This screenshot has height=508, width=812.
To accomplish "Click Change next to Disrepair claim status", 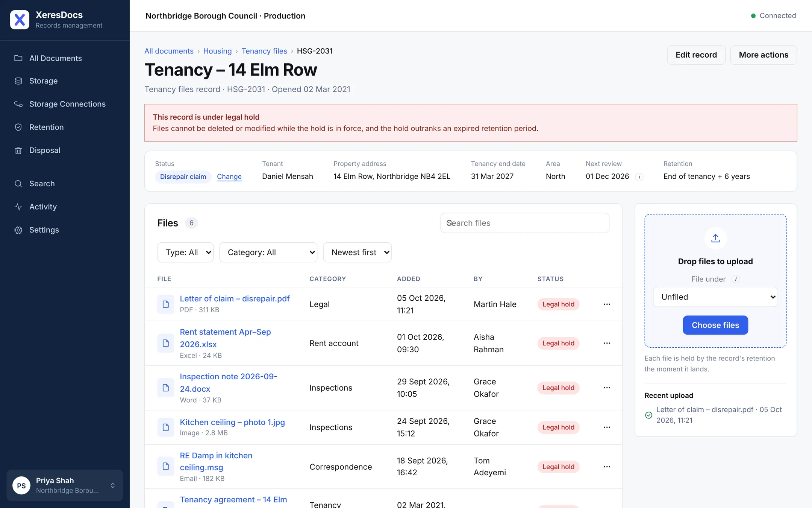I will coord(229,176).
